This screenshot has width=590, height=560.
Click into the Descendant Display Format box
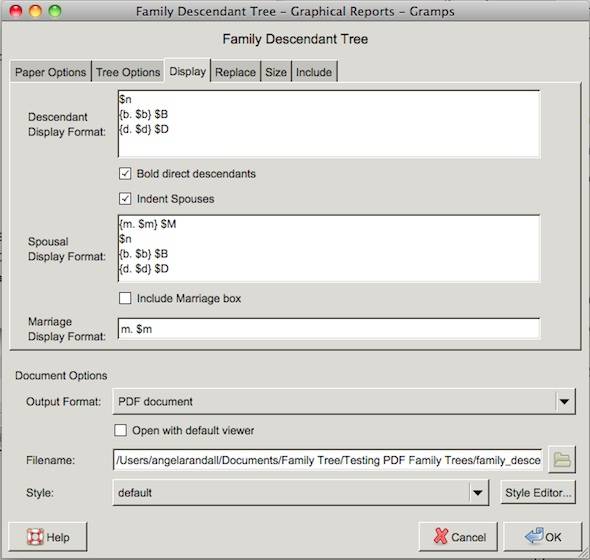pyautogui.click(x=329, y=124)
